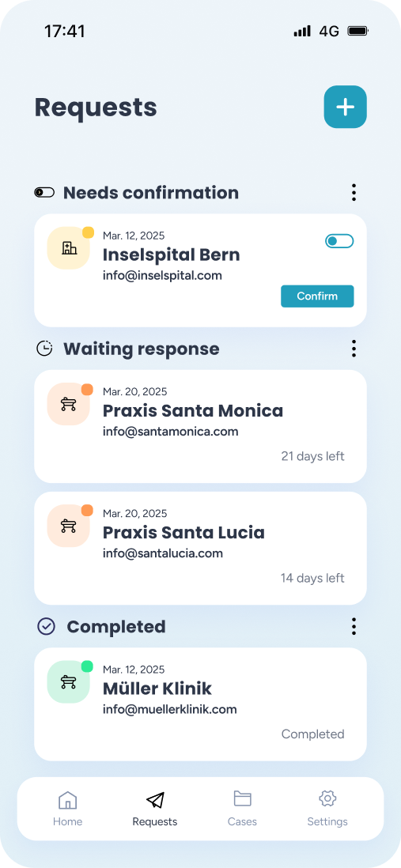This screenshot has height=868, width=401.
Task: Tap the plus button to add request
Action: point(345,107)
